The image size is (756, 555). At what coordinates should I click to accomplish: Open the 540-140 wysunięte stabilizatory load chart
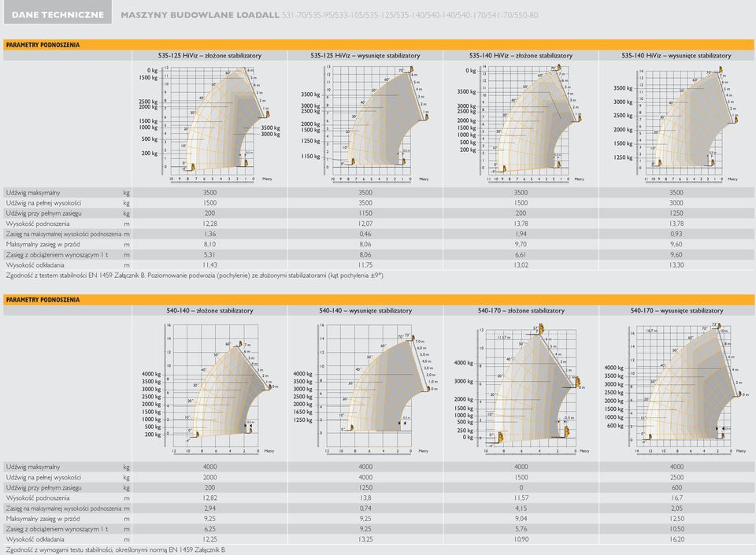tap(365, 388)
